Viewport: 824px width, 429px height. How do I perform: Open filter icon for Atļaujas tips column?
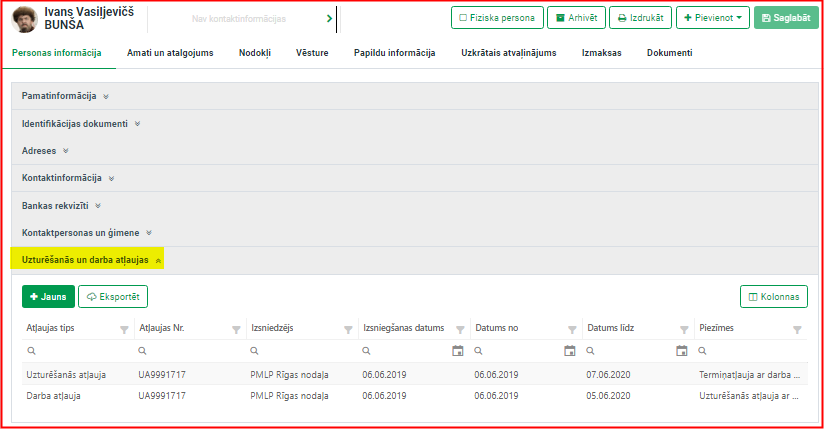[124, 330]
